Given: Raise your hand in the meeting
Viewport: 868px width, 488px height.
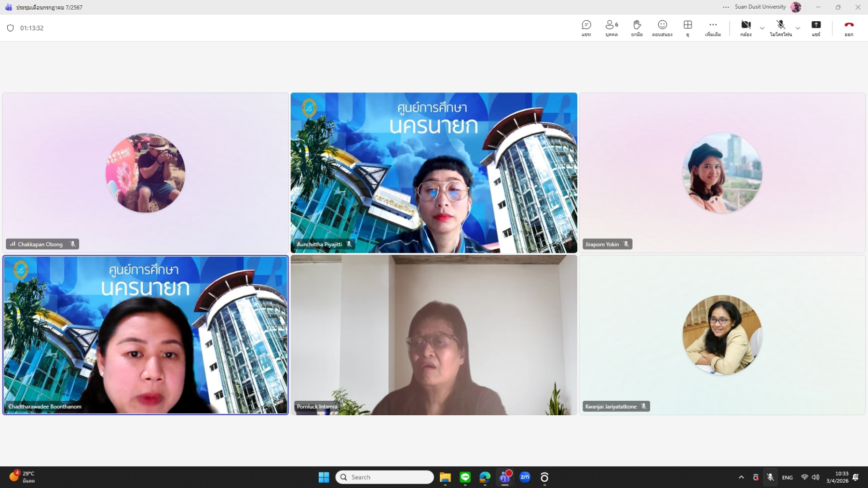Looking at the screenshot, I should [x=637, y=27].
